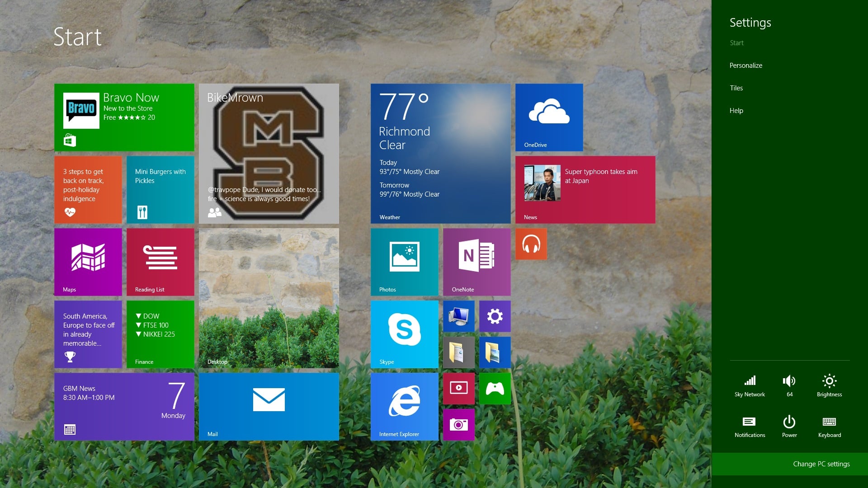Viewport: 868px width, 488px height.
Task: Click Change PC settings link
Action: [821, 464]
